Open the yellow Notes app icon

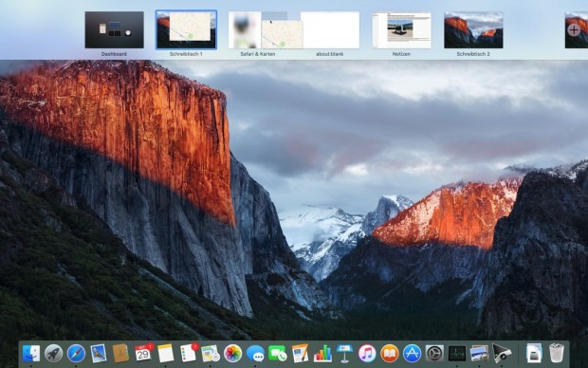point(165,354)
